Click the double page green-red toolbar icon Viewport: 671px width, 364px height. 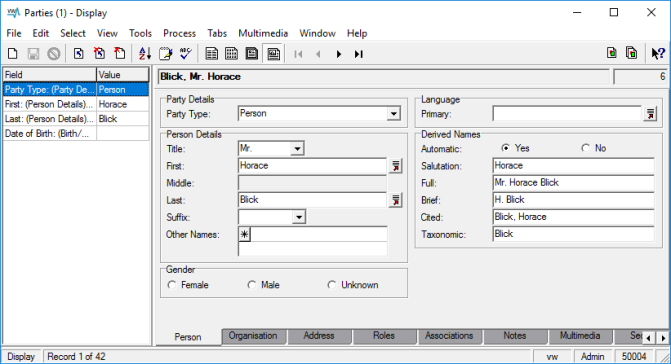point(632,53)
